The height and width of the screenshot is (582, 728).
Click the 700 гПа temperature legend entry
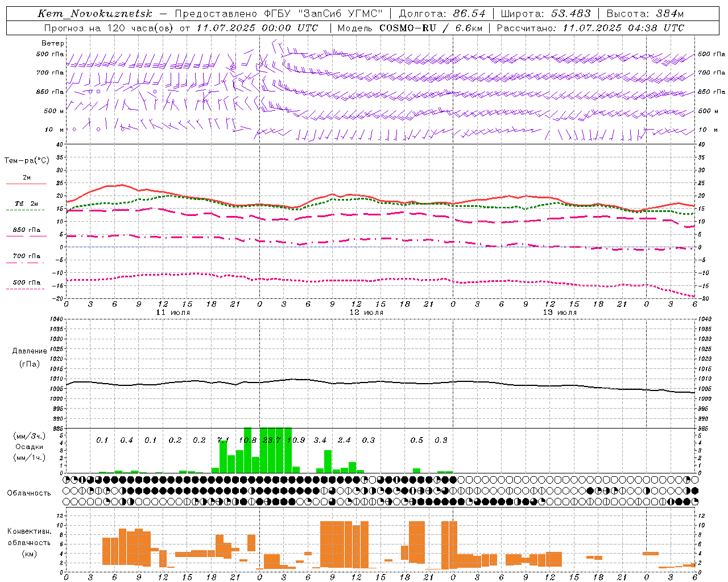pos(26,256)
